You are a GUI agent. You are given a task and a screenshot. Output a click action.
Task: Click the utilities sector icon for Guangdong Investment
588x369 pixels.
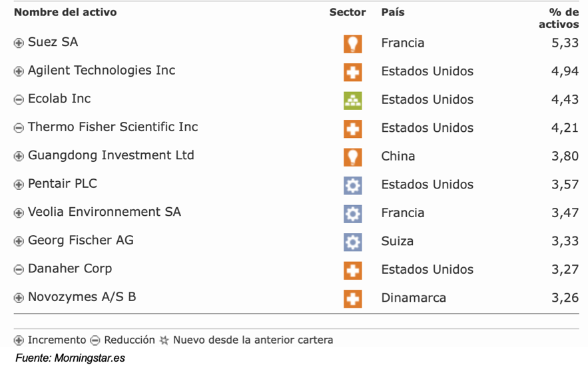point(352,157)
